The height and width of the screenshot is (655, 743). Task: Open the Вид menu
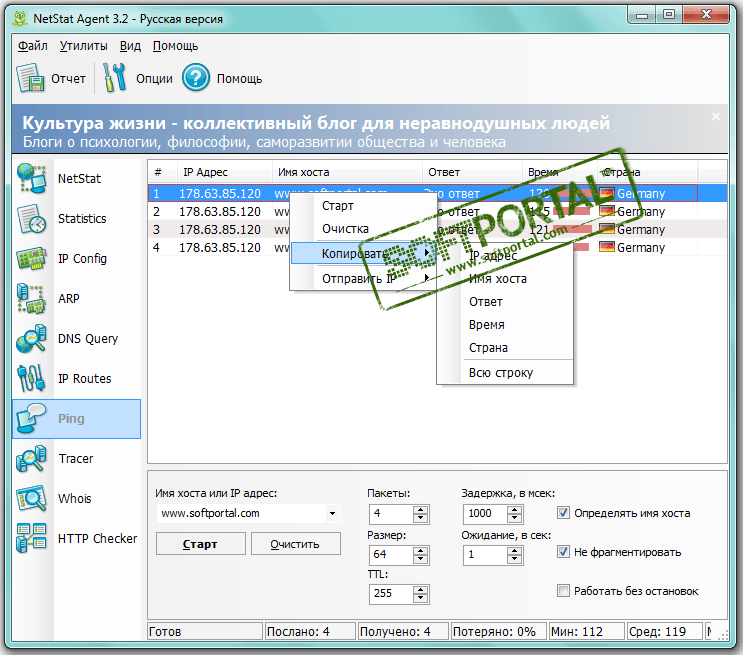(x=130, y=46)
